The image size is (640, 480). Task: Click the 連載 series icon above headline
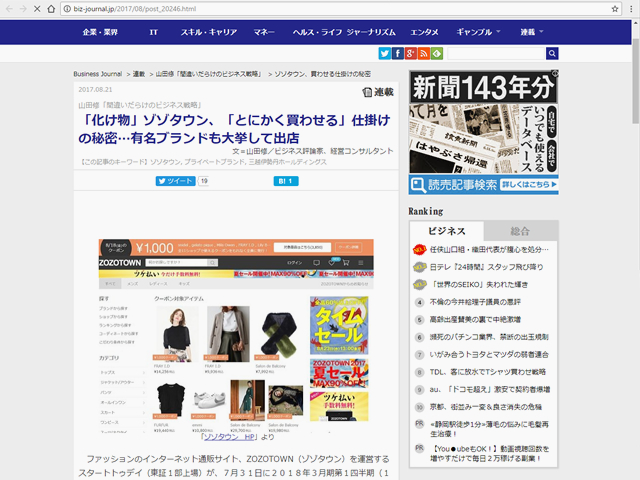(377, 92)
